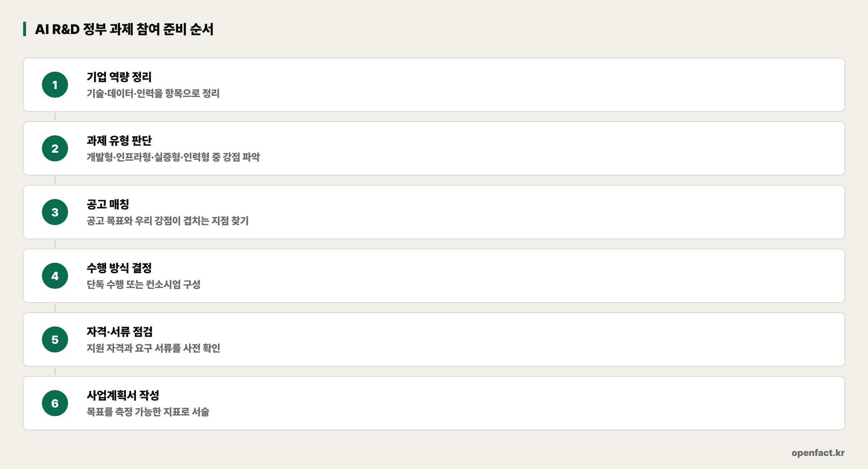Screen dimensions: 868x469
Task: Open the openfact.kr link
Action: pos(818,453)
